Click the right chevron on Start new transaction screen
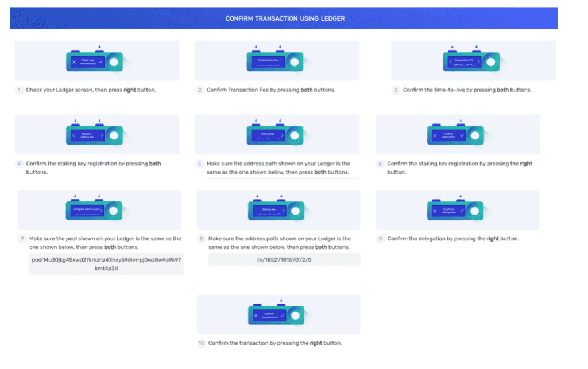The image size is (588, 369). click(x=101, y=62)
